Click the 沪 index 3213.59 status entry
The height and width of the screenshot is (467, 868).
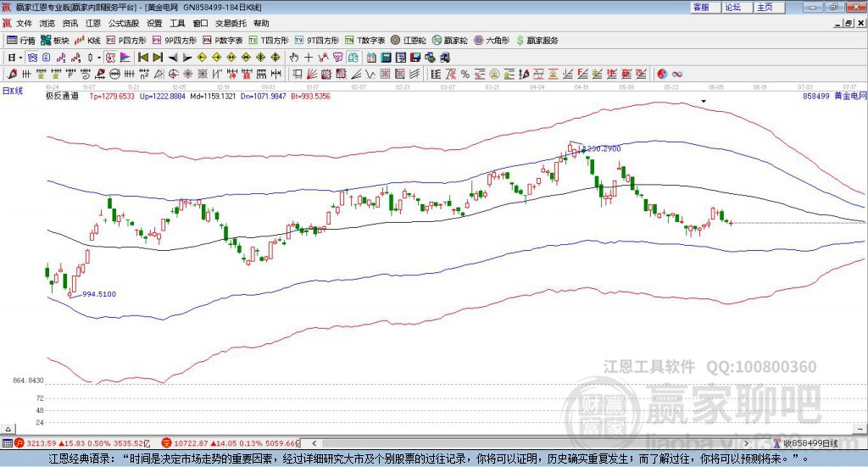tap(82, 443)
